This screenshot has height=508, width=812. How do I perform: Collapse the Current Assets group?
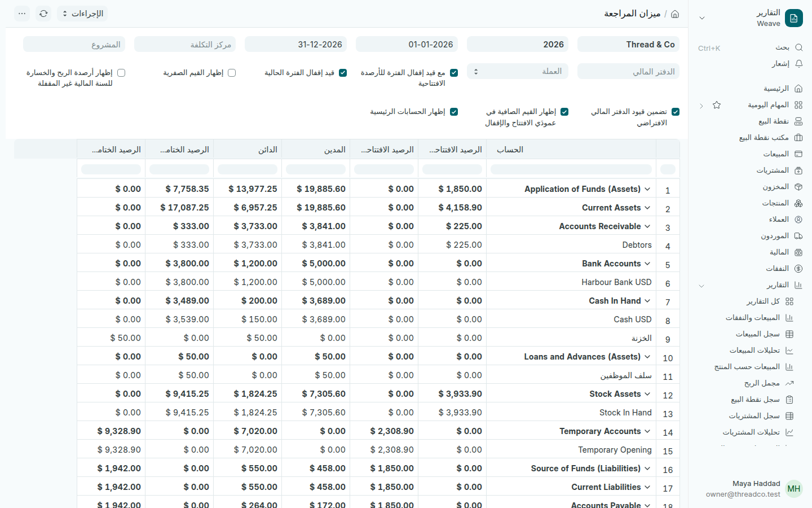[647, 208]
